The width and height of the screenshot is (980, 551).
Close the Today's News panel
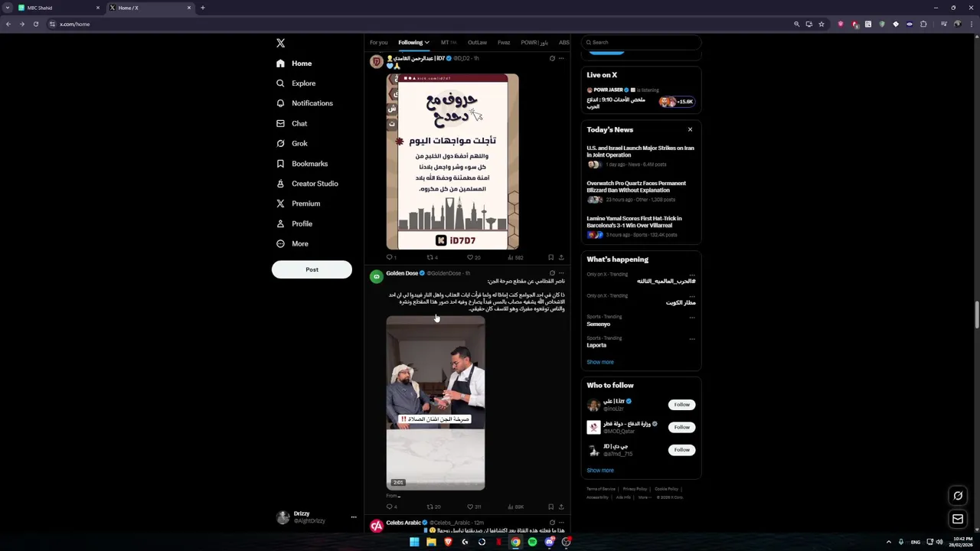click(690, 130)
